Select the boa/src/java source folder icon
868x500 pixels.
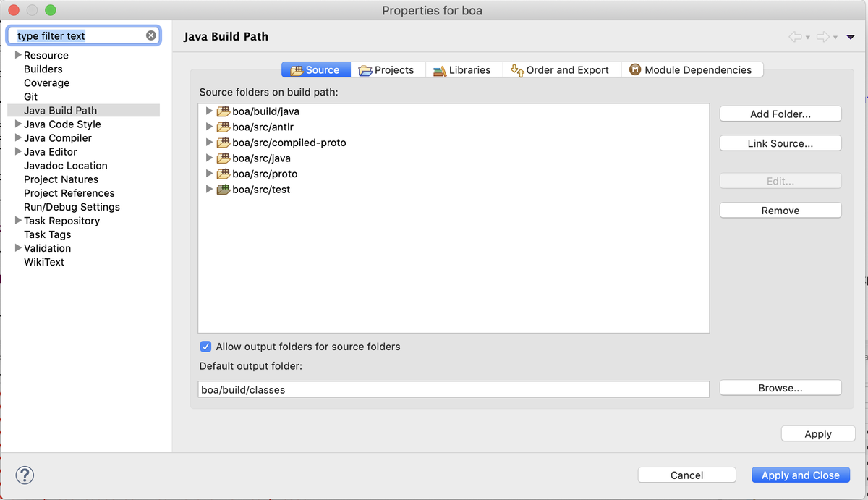(223, 158)
